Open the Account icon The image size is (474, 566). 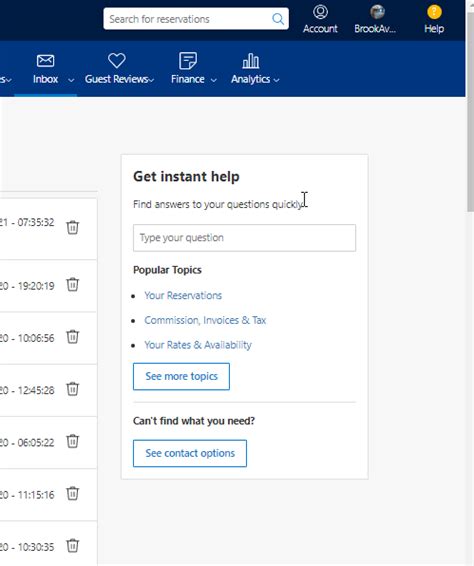click(320, 12)
